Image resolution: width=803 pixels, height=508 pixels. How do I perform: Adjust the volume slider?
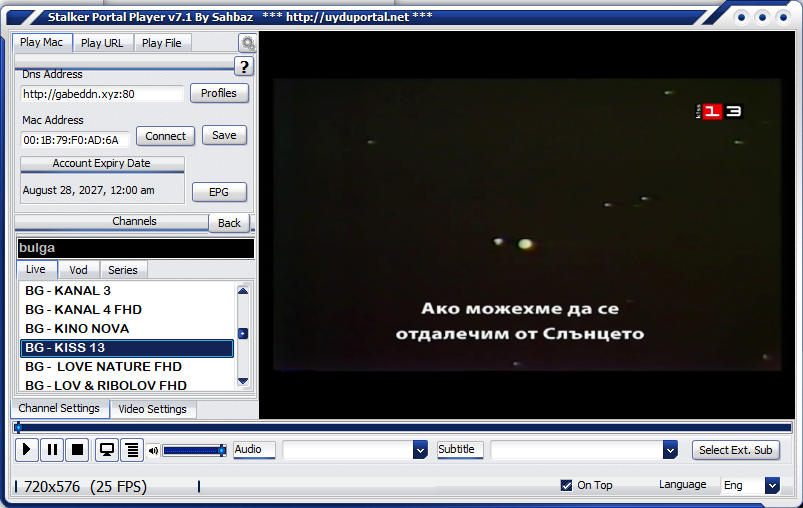coord(194,451)
